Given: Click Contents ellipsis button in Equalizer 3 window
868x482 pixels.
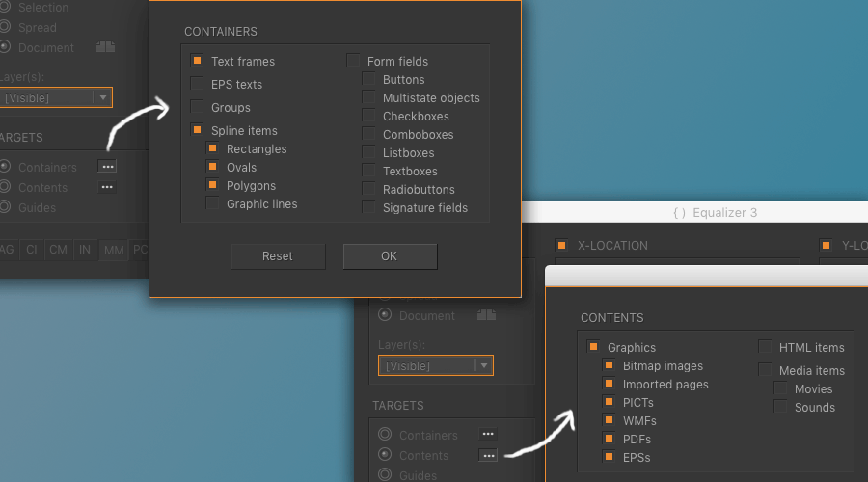Looking at the screenshot, I should [488, 455].
